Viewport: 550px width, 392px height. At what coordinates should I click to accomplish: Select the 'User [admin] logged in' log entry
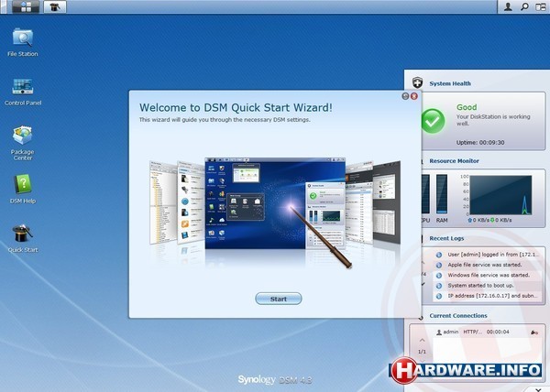coord(487,255)
